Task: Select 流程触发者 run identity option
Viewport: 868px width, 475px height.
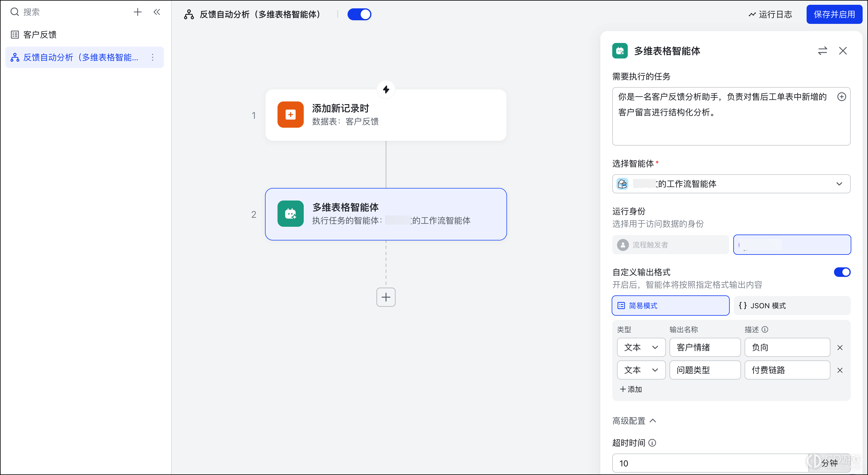Action: point(670,245)
